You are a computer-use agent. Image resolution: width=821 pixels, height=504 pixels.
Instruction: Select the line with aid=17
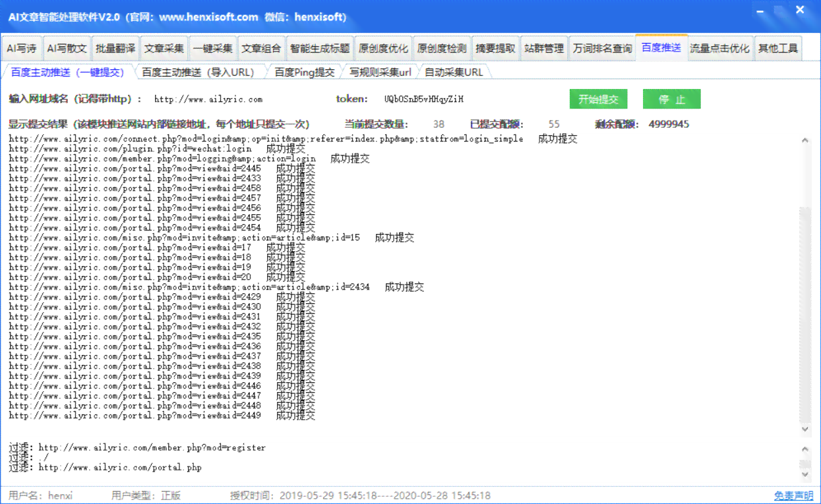click(157, 248)
